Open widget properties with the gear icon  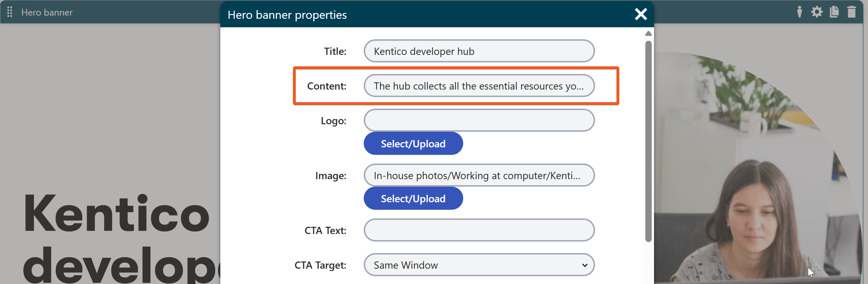tap(817, 12)
